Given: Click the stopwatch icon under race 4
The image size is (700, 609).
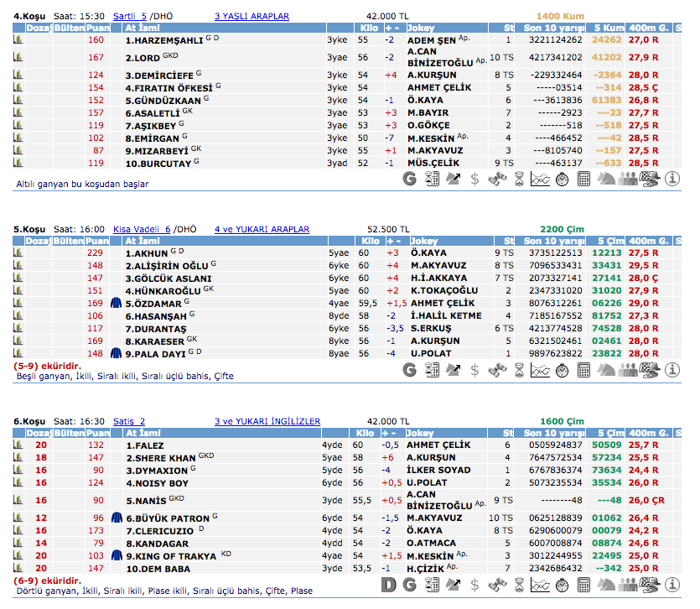Looking at the screenshot, I should (x=562, y=178).
